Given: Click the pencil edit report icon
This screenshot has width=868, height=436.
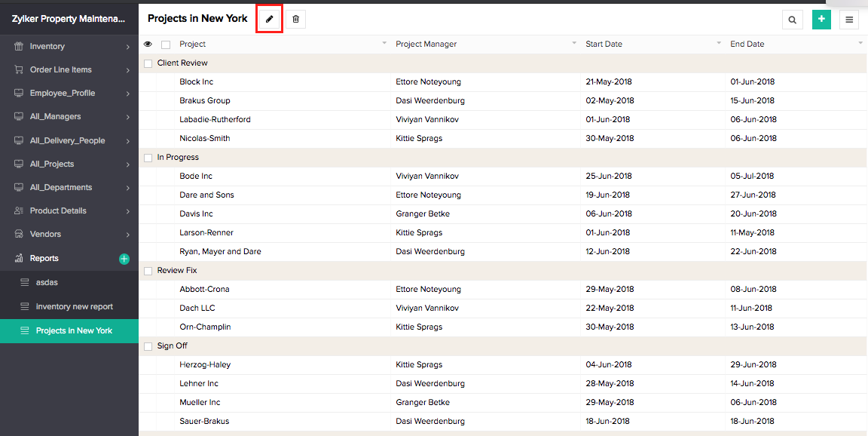Looking at the screenshot, I should [270, 19].
